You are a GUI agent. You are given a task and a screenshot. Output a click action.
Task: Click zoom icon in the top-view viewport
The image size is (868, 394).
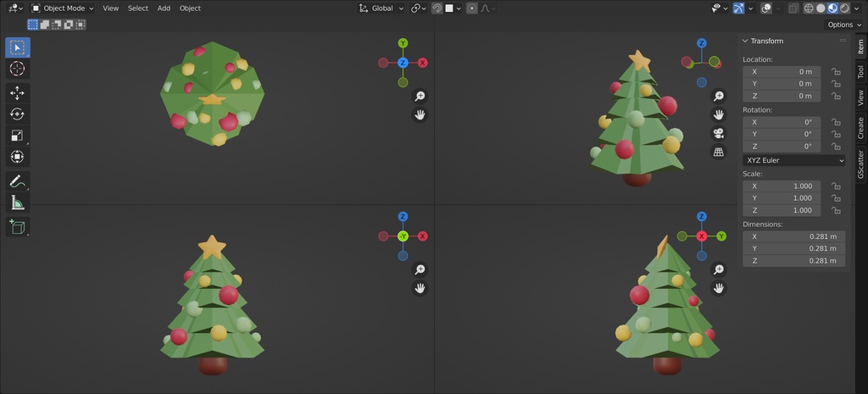coord(420,97)
